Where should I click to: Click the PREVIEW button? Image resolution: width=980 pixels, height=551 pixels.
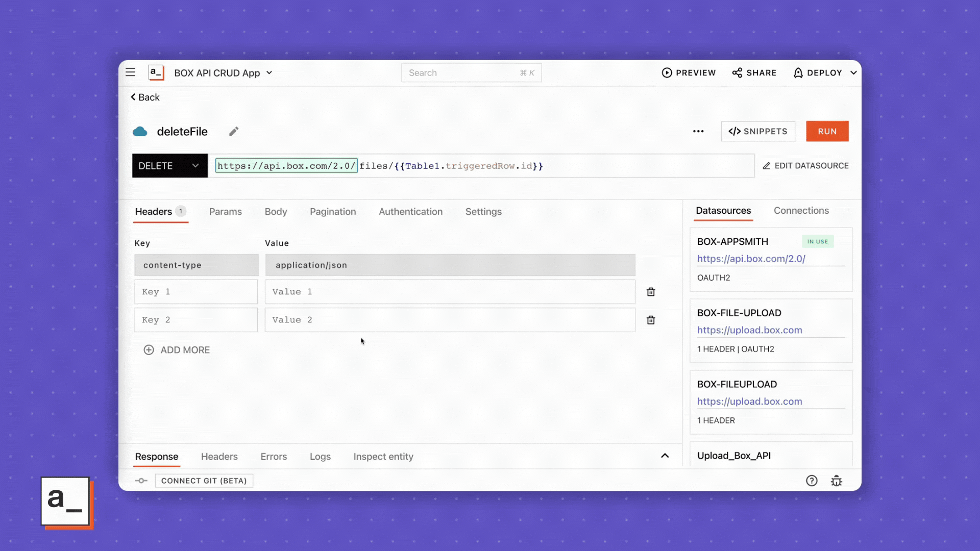tap(689, 73)
